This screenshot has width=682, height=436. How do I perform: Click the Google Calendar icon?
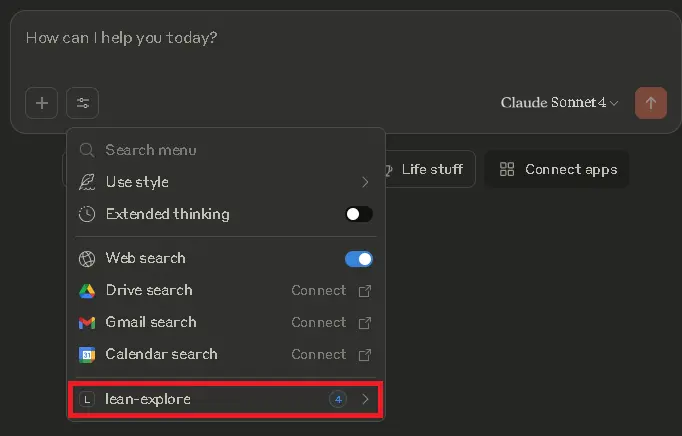pyautogui.click(x=87, y=354)
